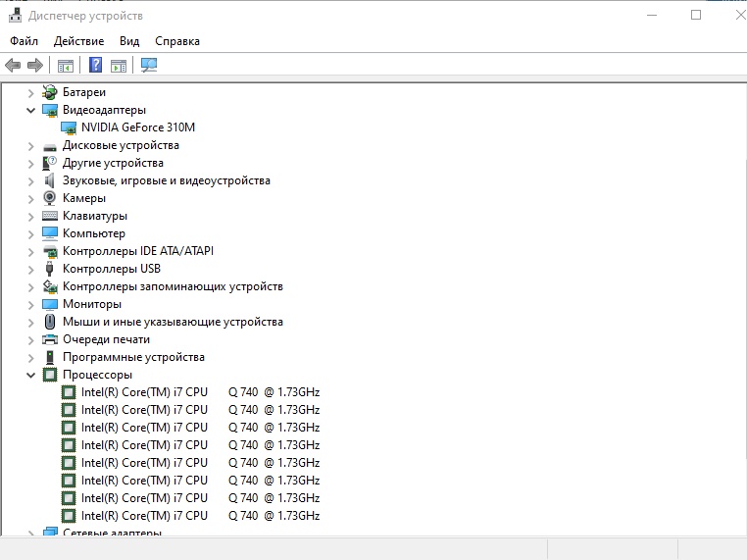The width and height of the screenshot is (747, 560).
Task: Expand the Камеры category
Action: (x=31, y=199)
